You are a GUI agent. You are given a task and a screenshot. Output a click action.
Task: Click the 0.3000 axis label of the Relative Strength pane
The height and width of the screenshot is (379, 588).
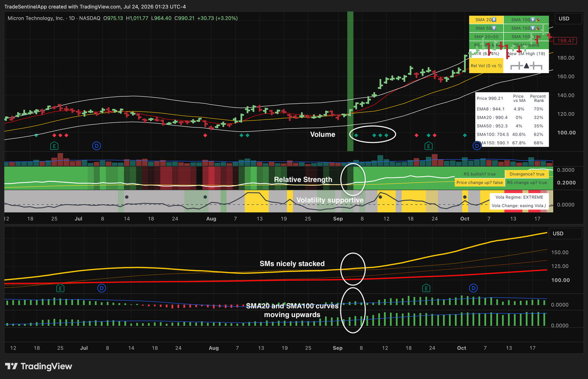tap(566, 170)
